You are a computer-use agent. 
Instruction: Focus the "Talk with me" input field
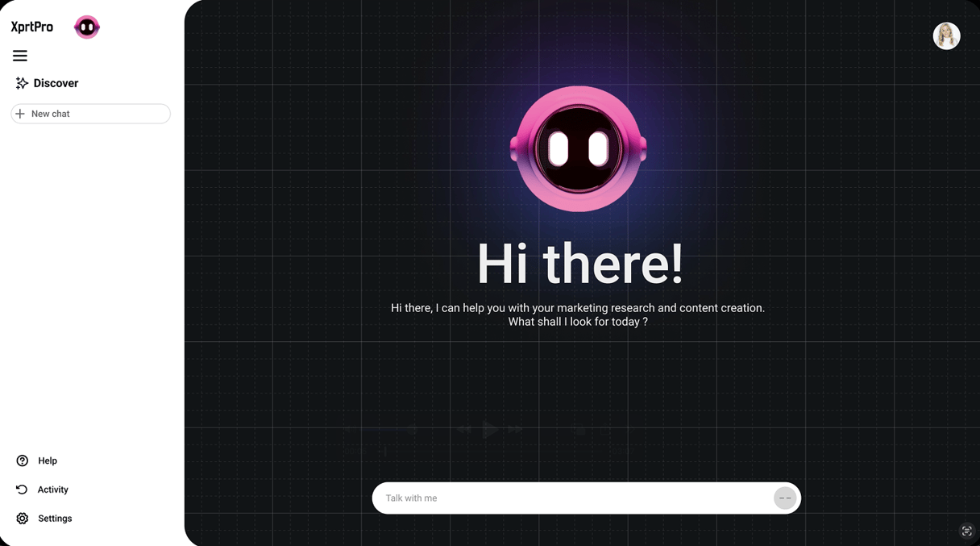(572, 498)
